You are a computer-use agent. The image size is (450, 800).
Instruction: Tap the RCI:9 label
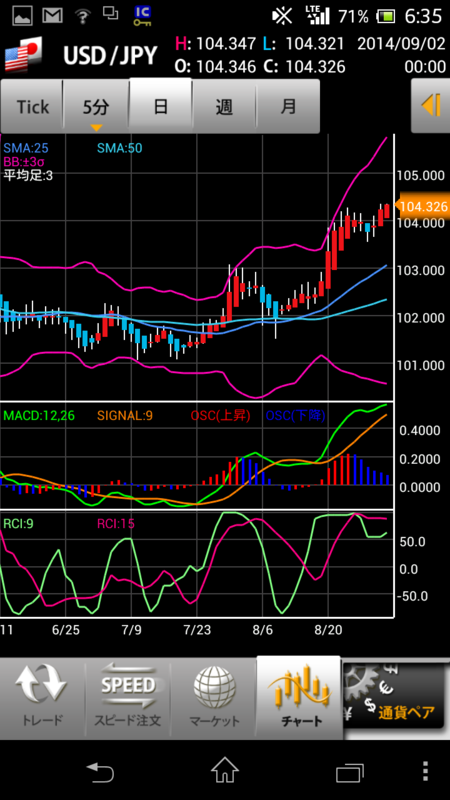coord(19,523)
